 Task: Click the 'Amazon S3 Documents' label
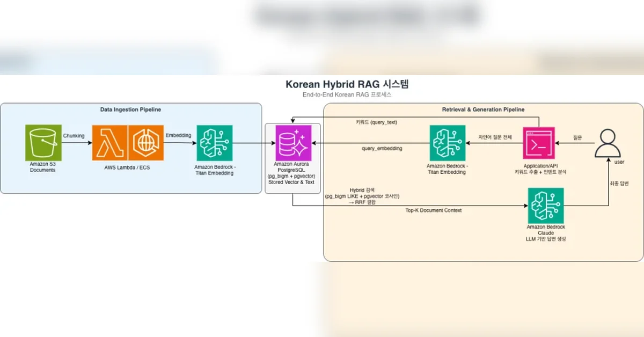click(43, 167)
